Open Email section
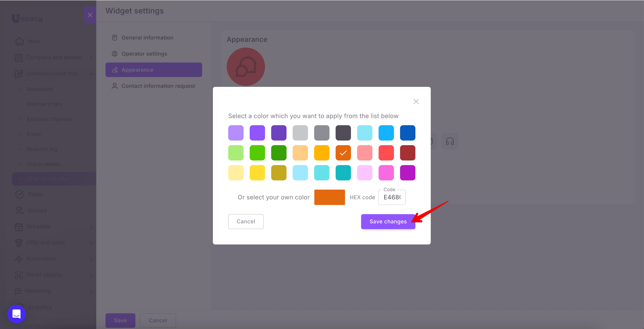 (x=34, y=134)
